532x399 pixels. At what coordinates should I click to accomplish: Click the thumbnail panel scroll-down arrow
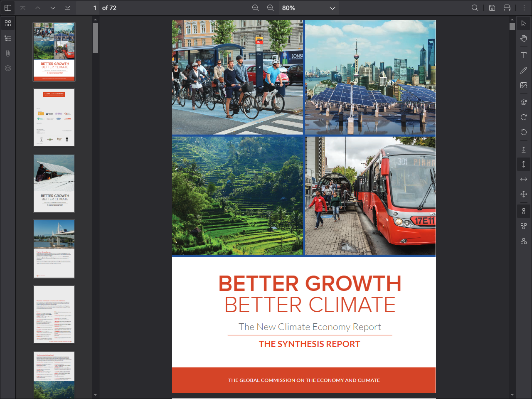click(95, 395)
